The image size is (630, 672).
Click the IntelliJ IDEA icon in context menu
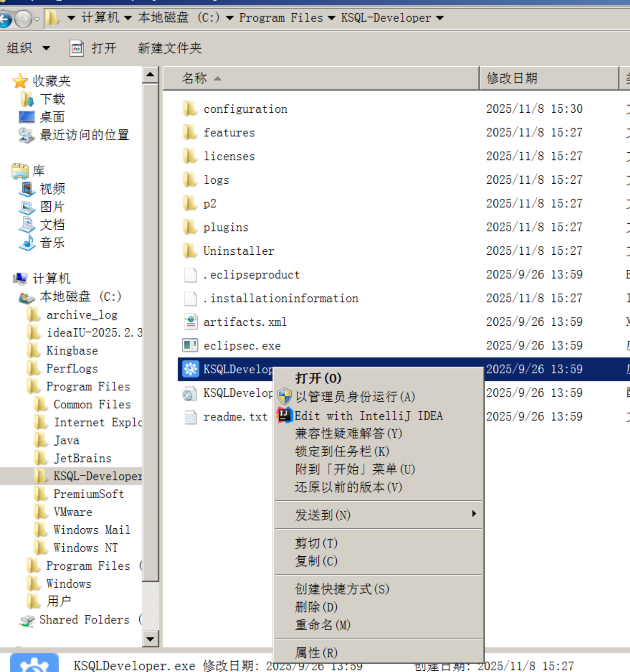coord(284,415)
